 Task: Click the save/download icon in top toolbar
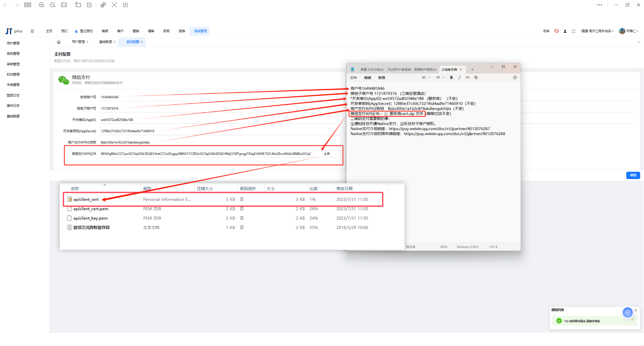click(125, 5)
